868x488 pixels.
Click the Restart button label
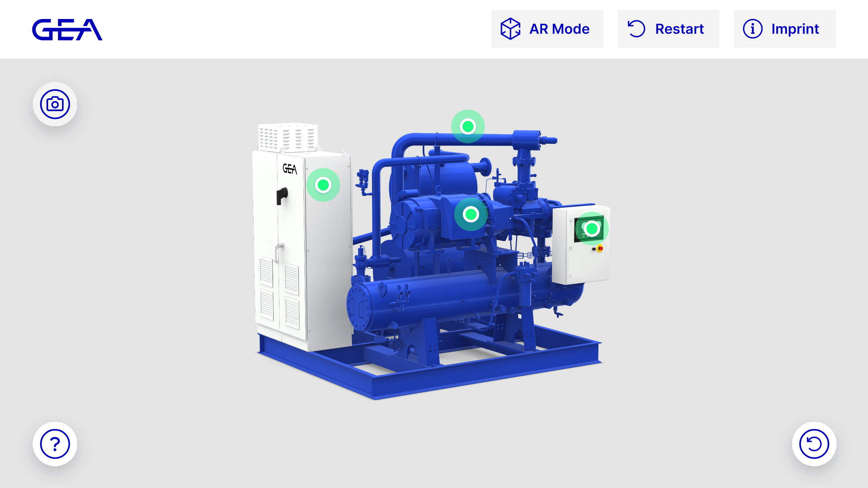679,29
